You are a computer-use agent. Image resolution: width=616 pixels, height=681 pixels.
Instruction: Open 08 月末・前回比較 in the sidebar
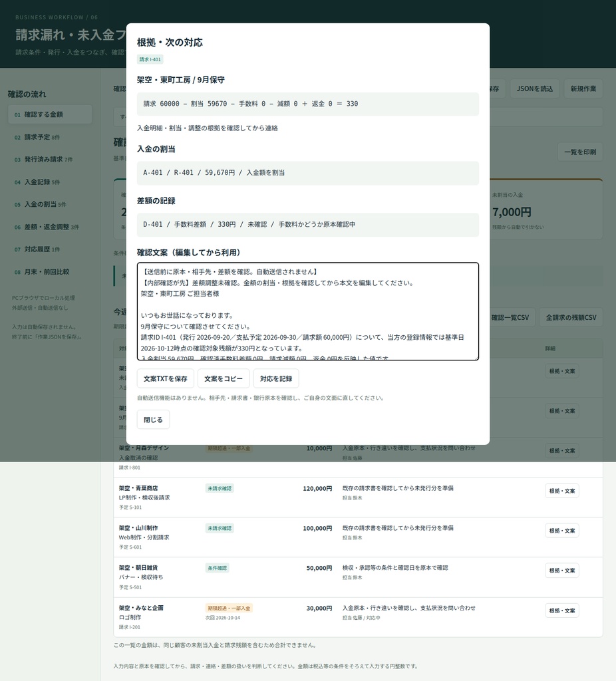(50, 272)
